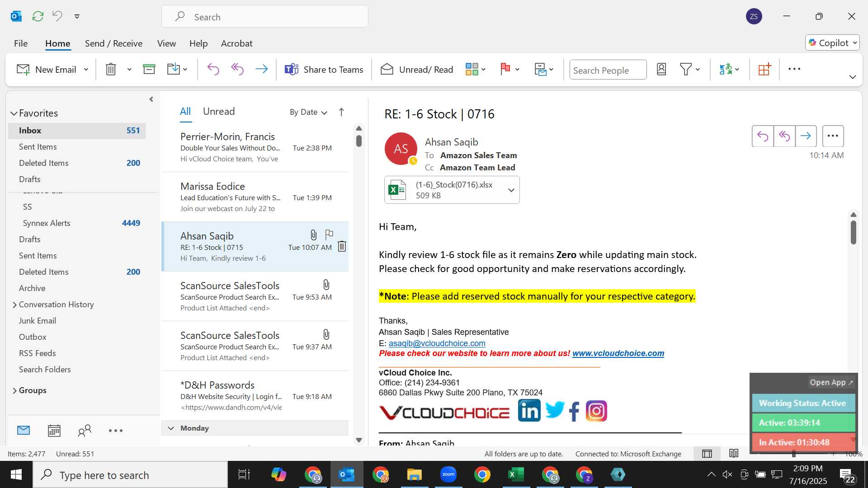Click the Open App button in tracker
The width and height of the screenshot is (868, 488).
click(x=831, y=382)
